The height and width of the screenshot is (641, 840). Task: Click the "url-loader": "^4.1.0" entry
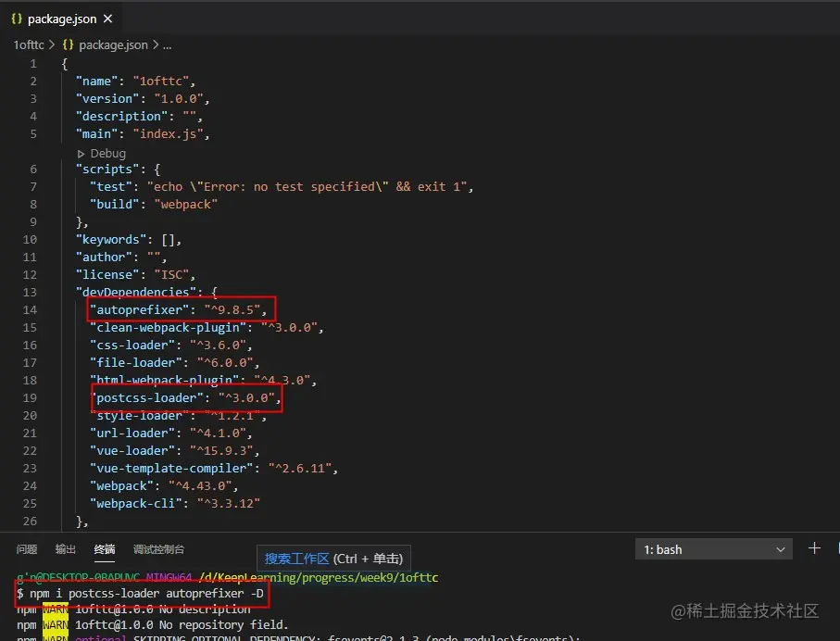pos(171,434)
